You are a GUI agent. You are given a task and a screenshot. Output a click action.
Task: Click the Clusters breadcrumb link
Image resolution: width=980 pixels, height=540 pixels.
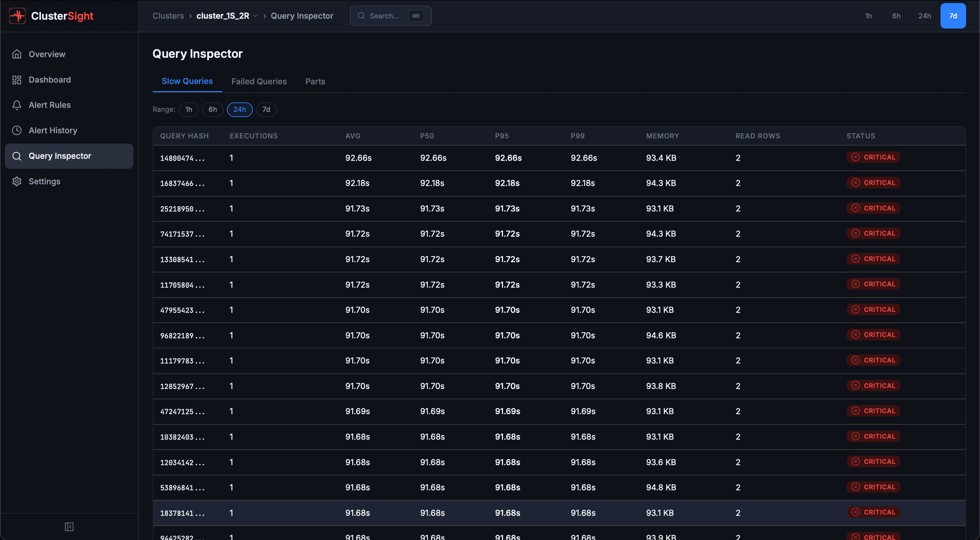tap(168, 16)
